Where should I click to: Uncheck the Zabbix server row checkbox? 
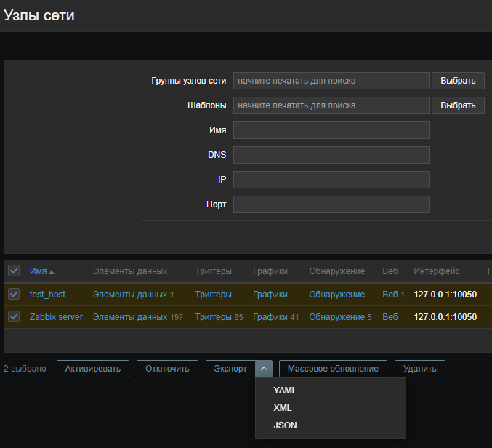pos(14,317)
